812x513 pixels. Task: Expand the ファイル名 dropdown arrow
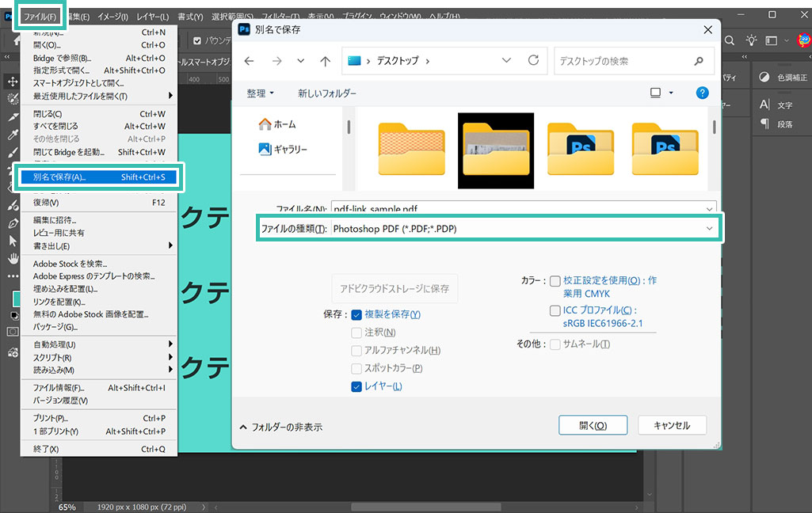[709, 209]
